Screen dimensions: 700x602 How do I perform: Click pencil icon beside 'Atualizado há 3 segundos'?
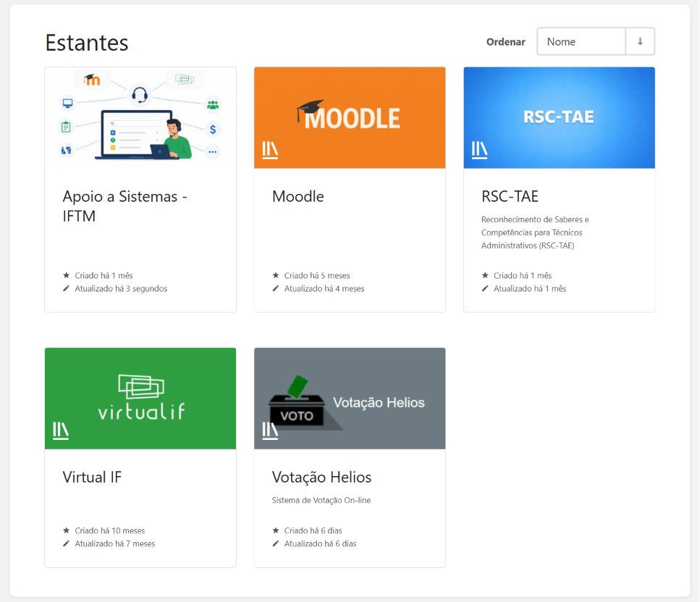click(x=67, y=288)
